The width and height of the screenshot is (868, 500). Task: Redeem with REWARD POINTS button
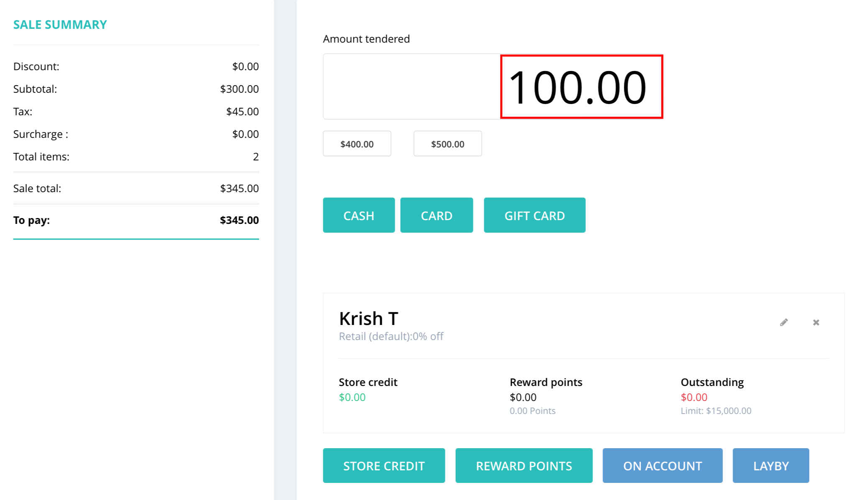pyautogui.click(x=524, y=465)
